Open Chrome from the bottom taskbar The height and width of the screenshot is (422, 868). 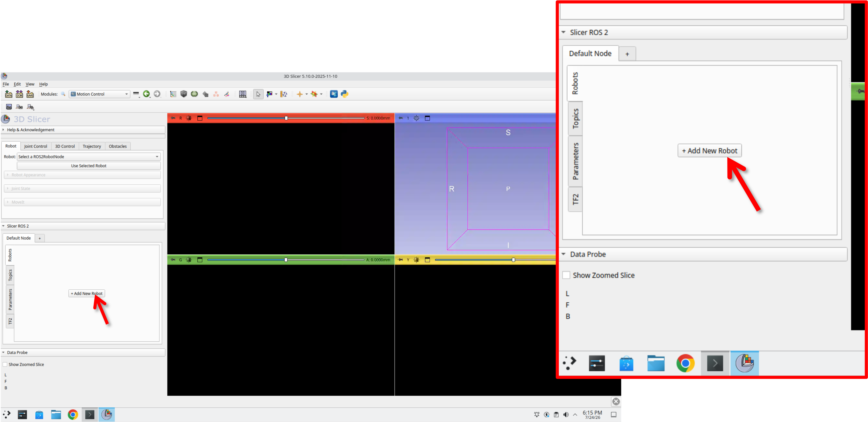coord(73,414)
